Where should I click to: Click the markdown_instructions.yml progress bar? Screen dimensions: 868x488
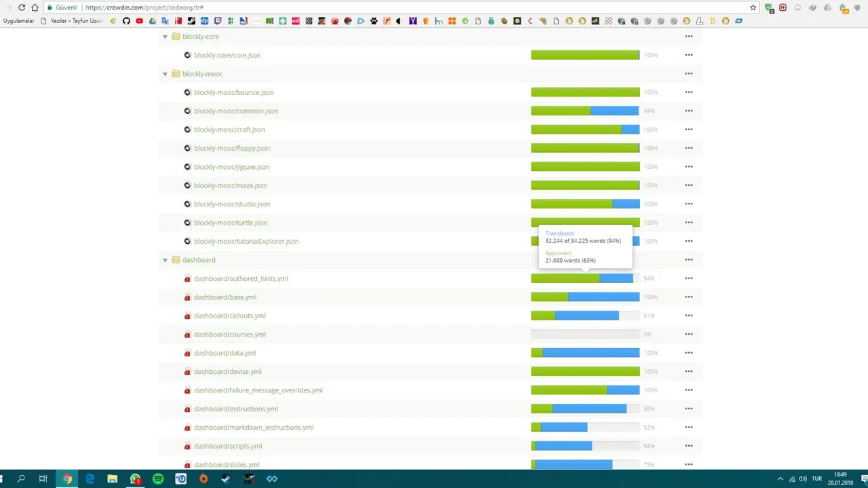[x=585, y=428]
